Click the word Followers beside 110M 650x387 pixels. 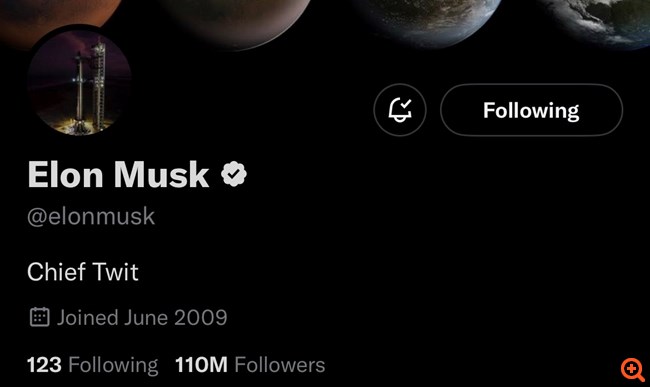pyautogui.click(x=280, y=365)
